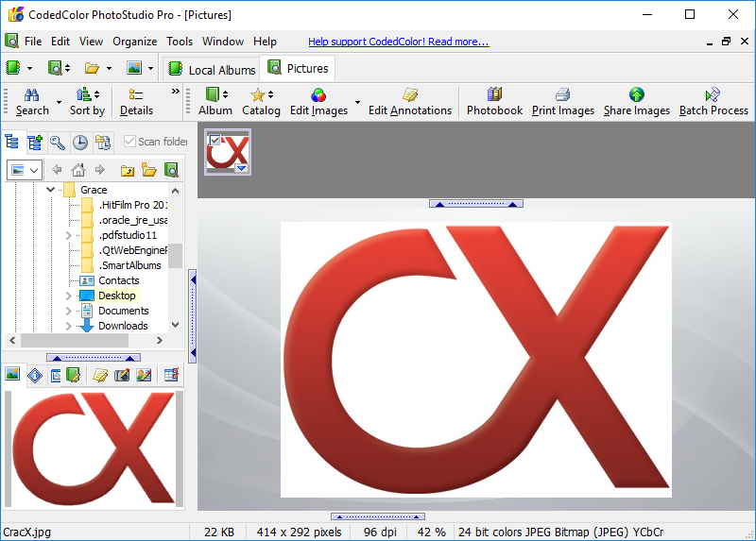756x541 pixels.
Task: Switch to the Pictures tab
Action: point(298,68)
